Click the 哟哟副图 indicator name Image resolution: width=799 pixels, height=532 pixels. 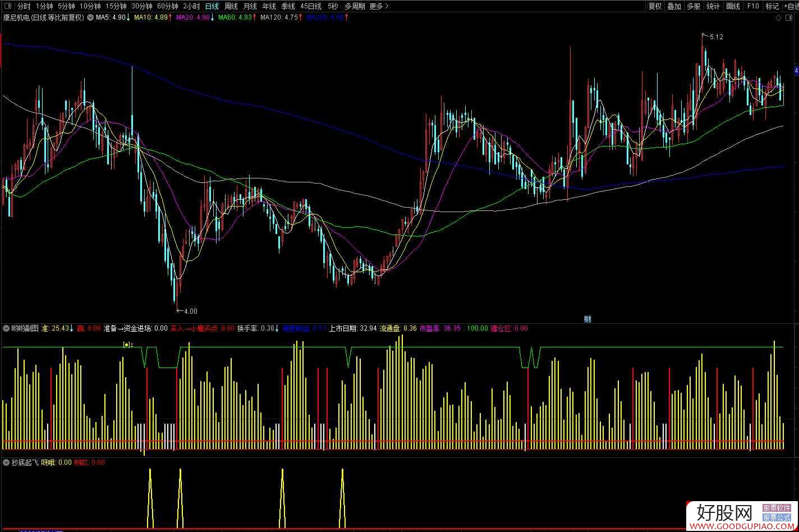click(x=25, y=328)
